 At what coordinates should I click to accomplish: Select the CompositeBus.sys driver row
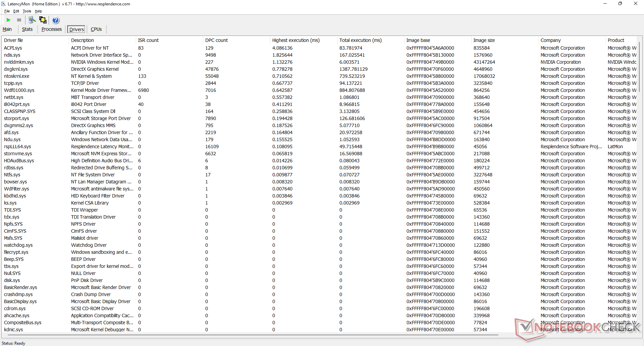[319, 323]
